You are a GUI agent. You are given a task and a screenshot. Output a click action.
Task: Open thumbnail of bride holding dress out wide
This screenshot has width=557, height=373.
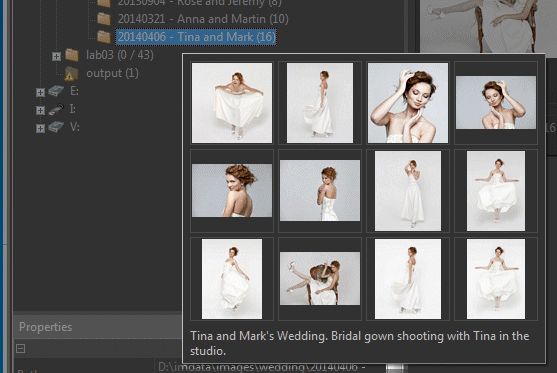click(232, 103)
